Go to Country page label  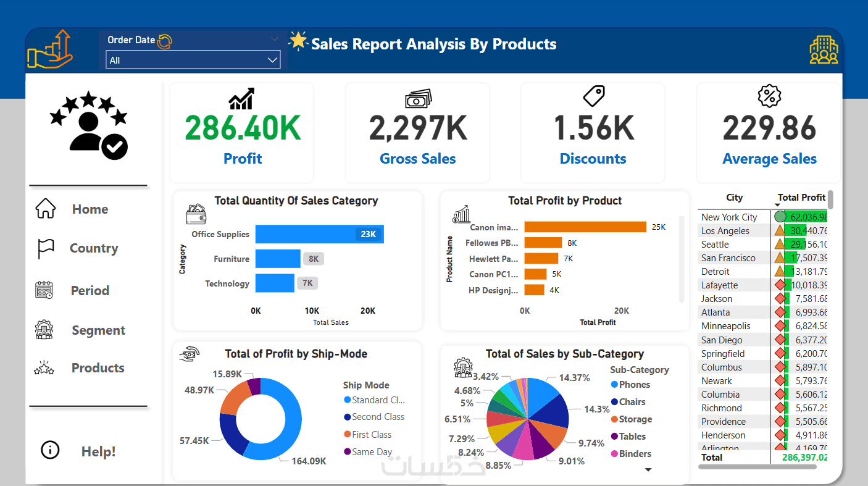[94, 248]
